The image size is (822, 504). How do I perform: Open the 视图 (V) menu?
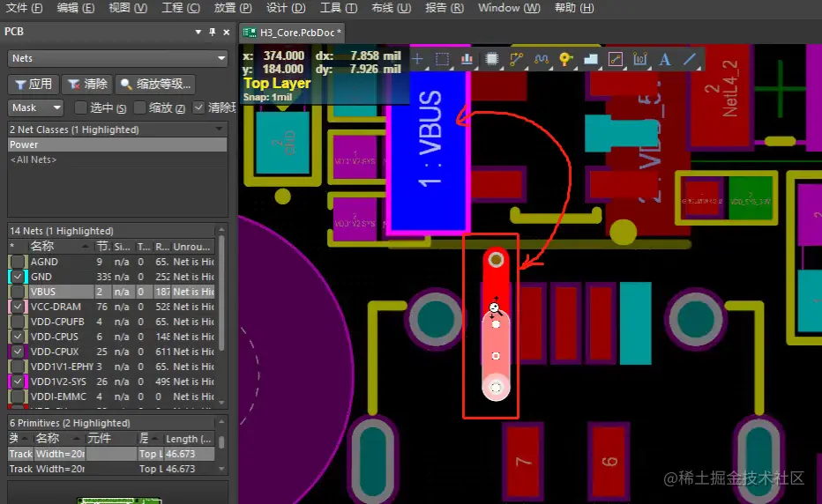click(x=128, y=8)
